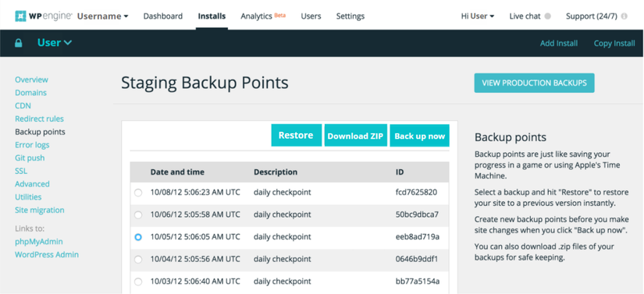Click the ID column header
Screen dimensions: 644x294
click(x=400, y=172)
